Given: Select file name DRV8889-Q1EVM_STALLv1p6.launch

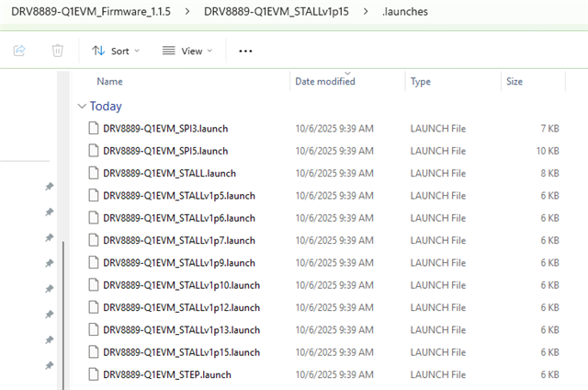Looking at the screenshot, I should point(179,218).
